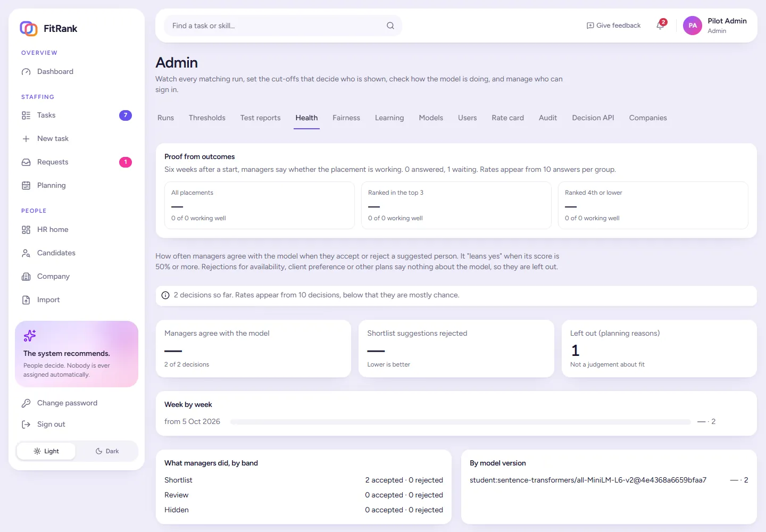Click the Company building icon

pos(26,277)
